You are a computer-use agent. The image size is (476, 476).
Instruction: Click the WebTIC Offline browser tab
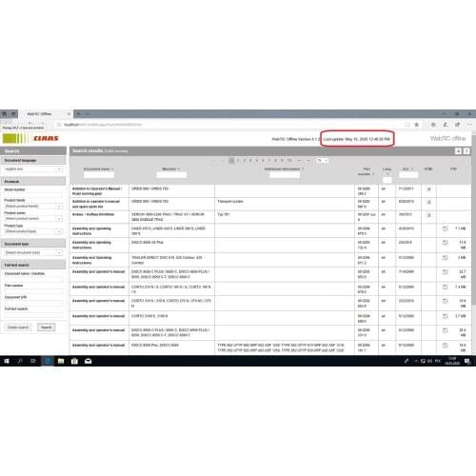click(46, 113)
